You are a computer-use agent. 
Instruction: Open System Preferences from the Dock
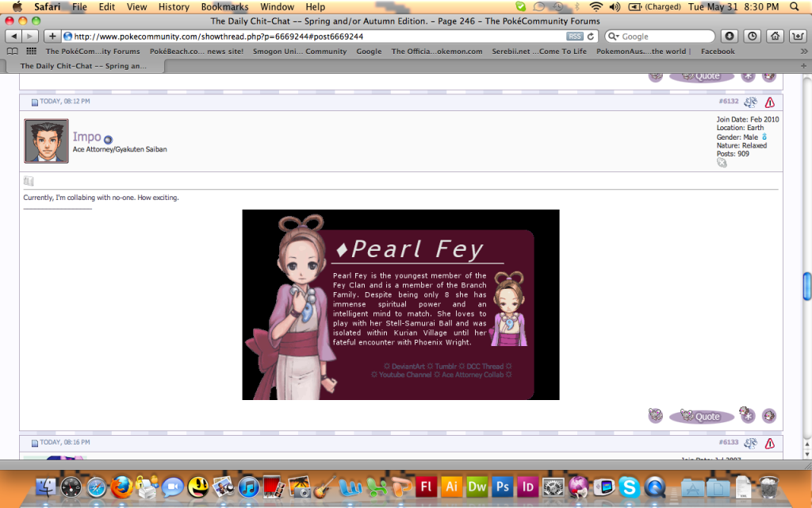(553, 487)
